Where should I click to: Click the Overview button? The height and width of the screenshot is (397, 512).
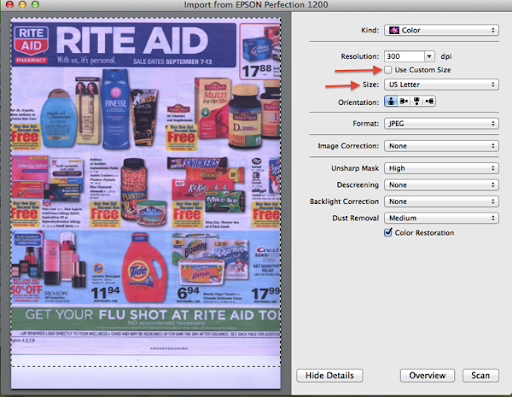click(427, 376)
